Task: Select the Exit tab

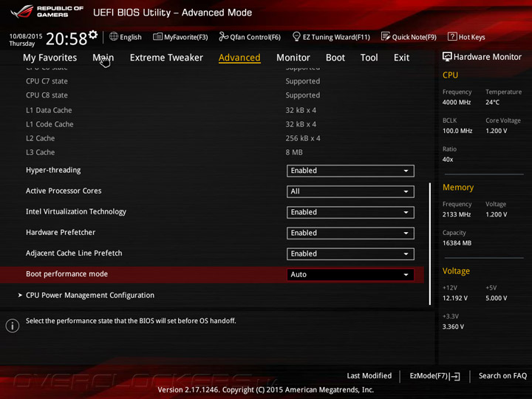Action: 401,58
